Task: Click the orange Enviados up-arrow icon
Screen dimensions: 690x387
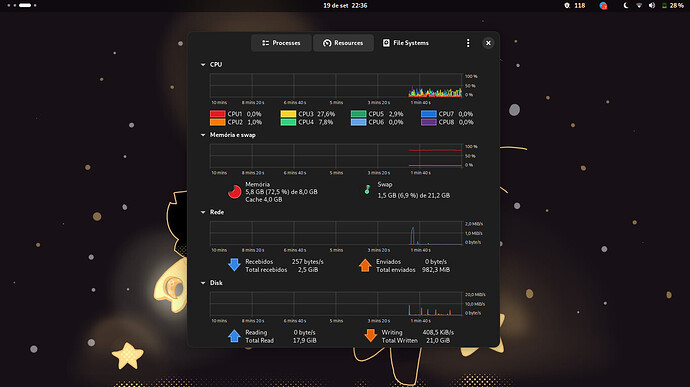Action: 365,265
